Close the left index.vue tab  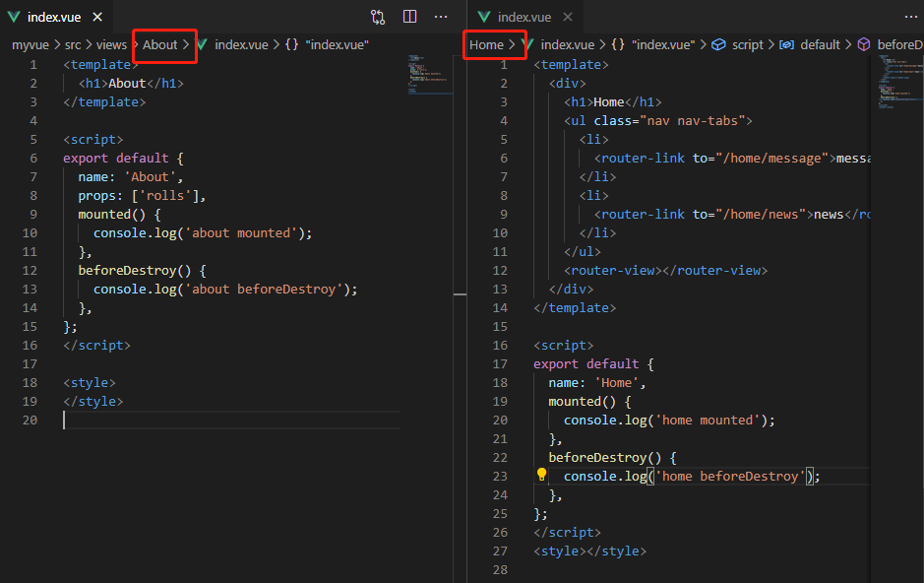click(97, 17)
